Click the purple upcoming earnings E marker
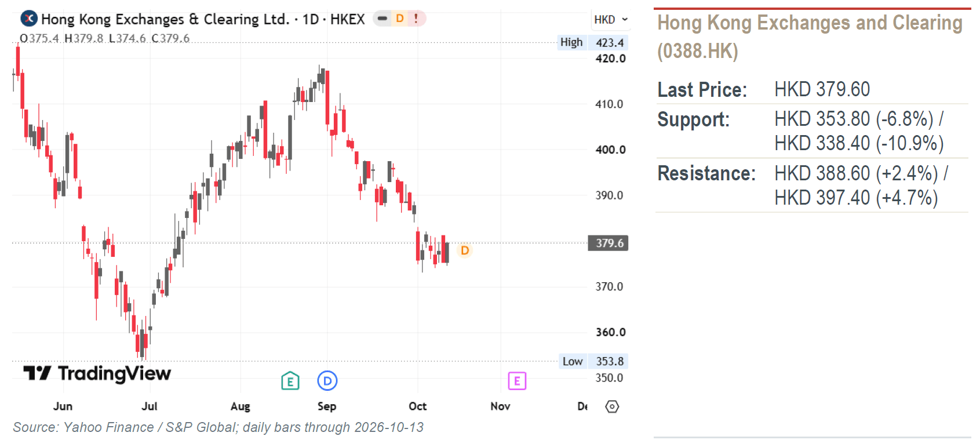 tap(517, 381)
